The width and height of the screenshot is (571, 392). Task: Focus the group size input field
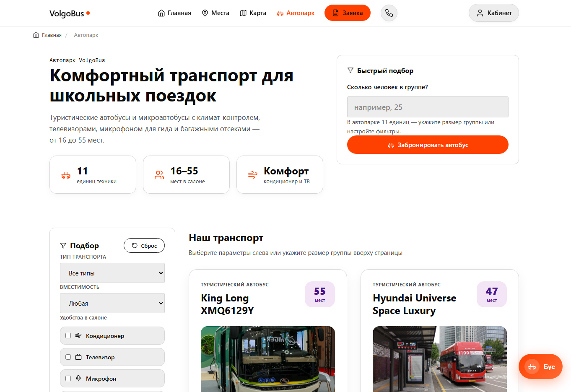(x=428, y=107)
